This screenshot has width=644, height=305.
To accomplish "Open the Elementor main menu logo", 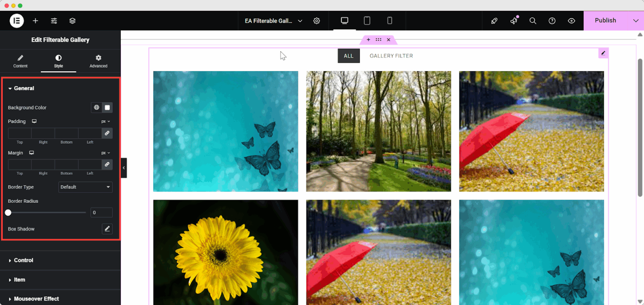I will [x=17, y=20].
